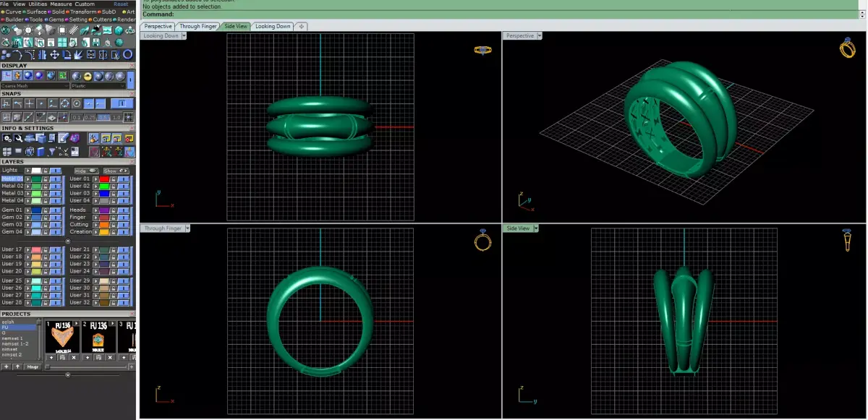
Task: Close the Display panel with its X
Action: pos(132,66)
